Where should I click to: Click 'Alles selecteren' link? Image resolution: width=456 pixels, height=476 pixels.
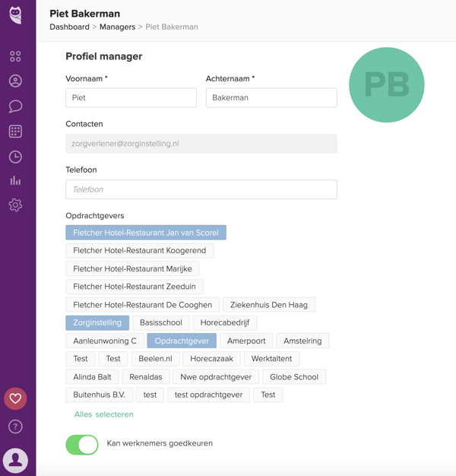(x=104, y=414)
